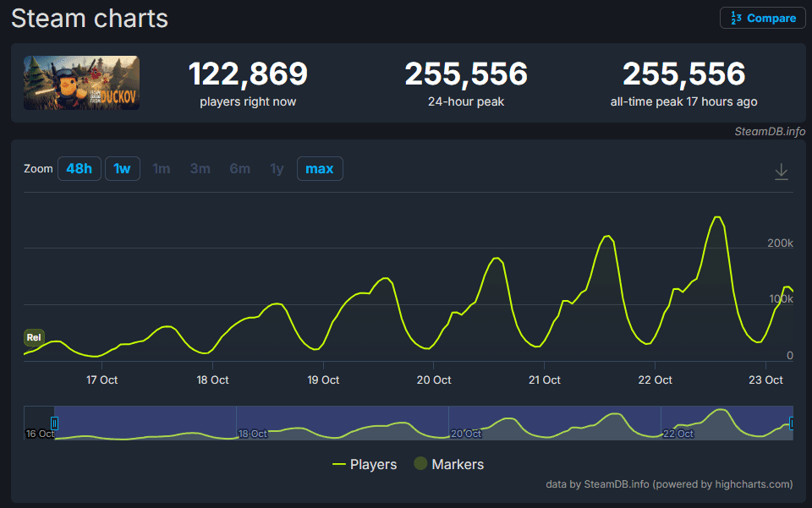
Task: Toggle the Players series in legend
Action: tap(365, 464)
